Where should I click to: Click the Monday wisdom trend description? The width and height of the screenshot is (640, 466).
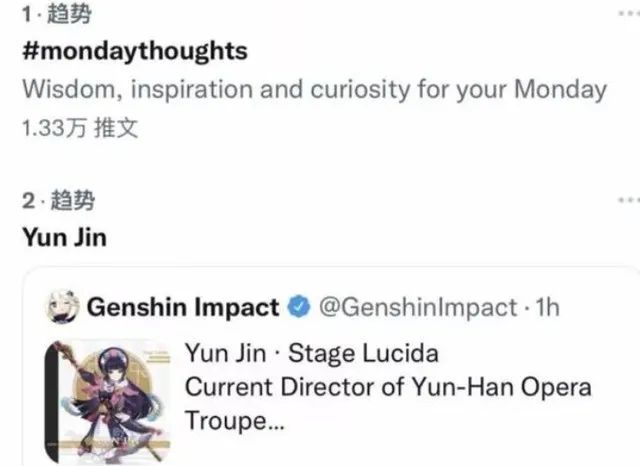(x=314, y=89)
